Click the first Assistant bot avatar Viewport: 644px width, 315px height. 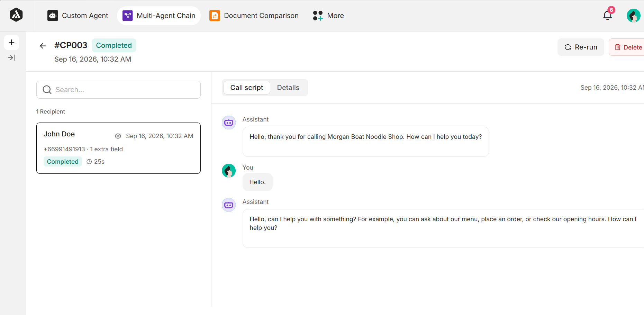pyautogui.click(x=229, y=123)
